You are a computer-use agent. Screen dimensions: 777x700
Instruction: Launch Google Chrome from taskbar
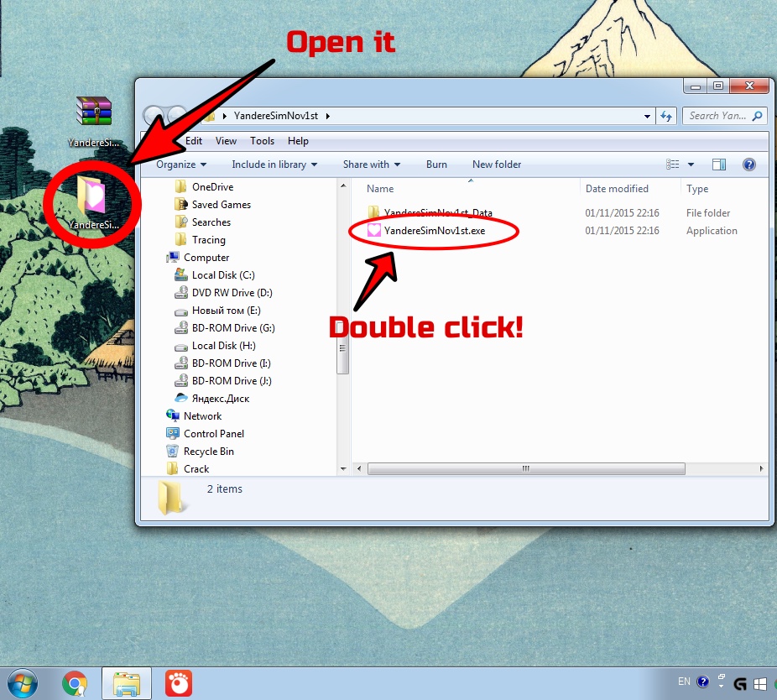75,684
